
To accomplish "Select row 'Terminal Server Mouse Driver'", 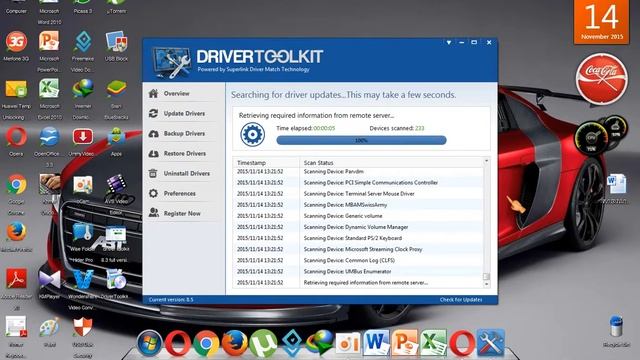I will tap(358, 194).
